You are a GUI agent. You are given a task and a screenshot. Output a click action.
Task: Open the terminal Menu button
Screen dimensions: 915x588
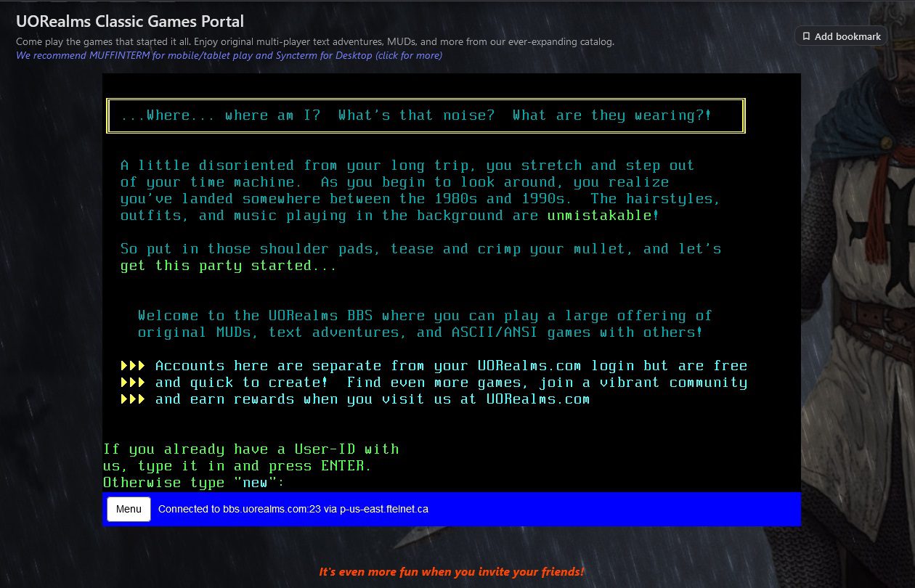(129, 509)
